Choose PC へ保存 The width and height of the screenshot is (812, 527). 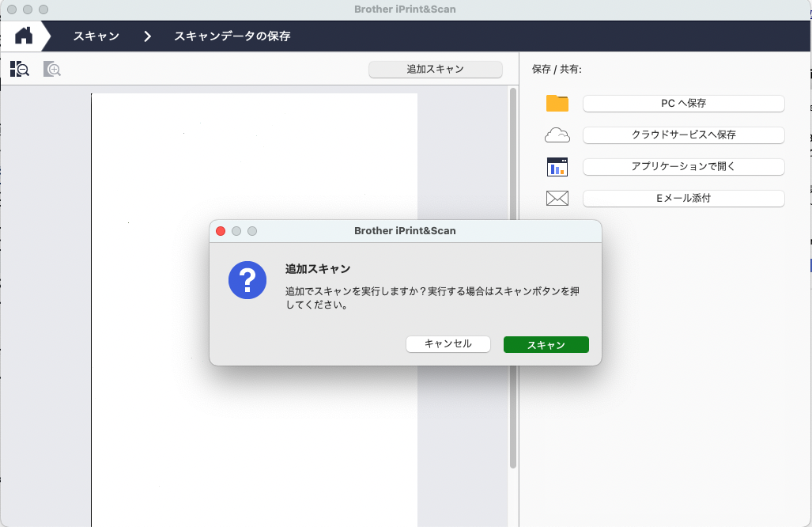tap(683, 104)
